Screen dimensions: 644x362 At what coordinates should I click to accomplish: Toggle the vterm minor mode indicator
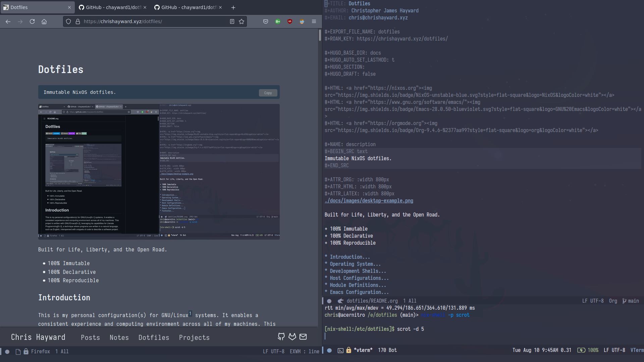point(637,350)
